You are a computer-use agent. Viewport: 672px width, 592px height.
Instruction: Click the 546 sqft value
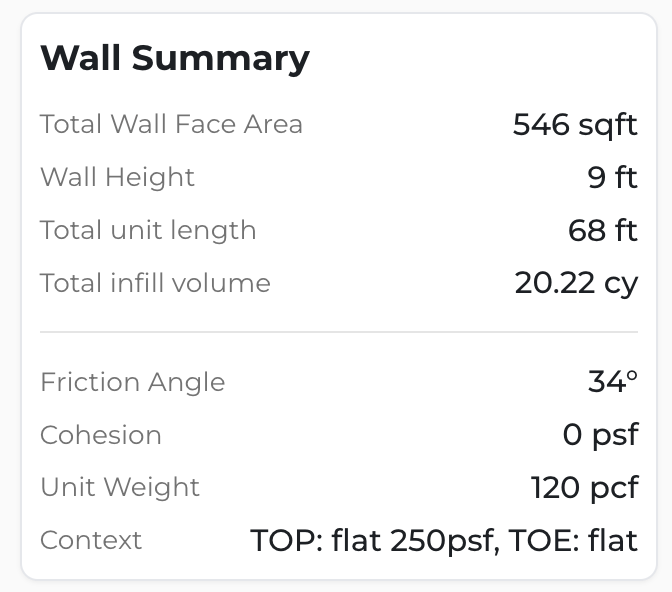[574, 124]
